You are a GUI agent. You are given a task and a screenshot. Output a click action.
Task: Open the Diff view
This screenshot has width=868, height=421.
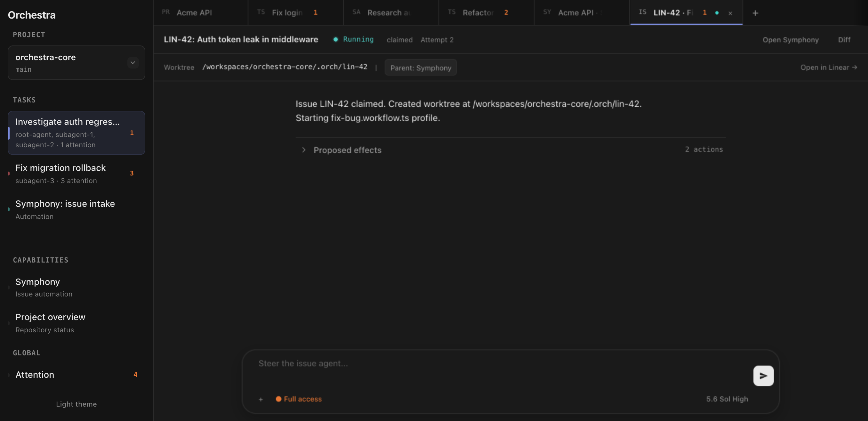[x=844, y=40]
